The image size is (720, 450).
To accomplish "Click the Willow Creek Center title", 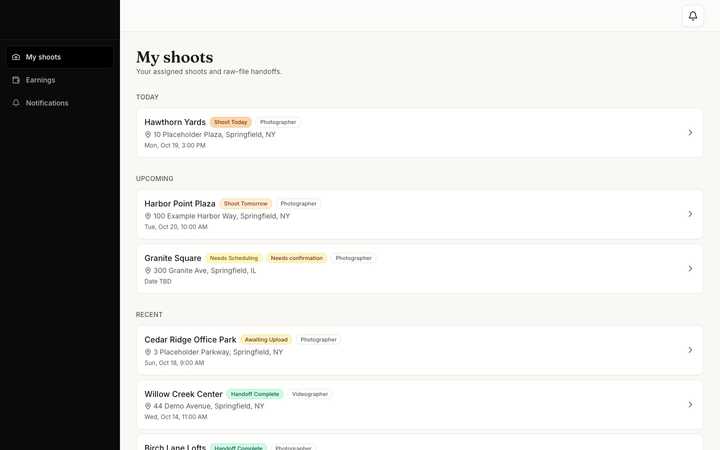I will click(x=183, y=394).
